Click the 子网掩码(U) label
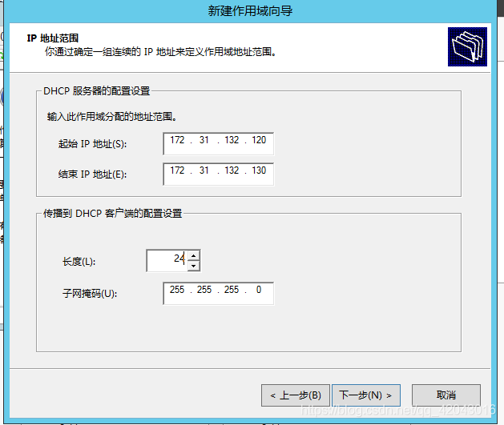This screenshot has width=504, height=425. coord(90,293)
